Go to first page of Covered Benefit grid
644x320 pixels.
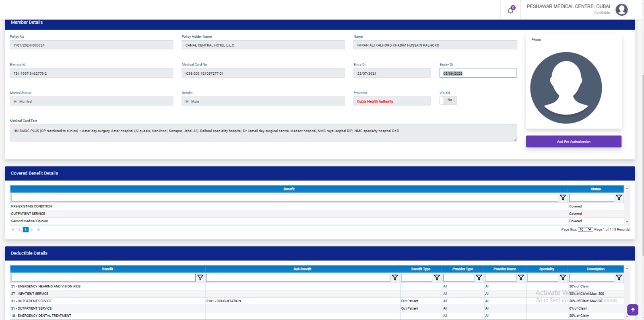13,230
